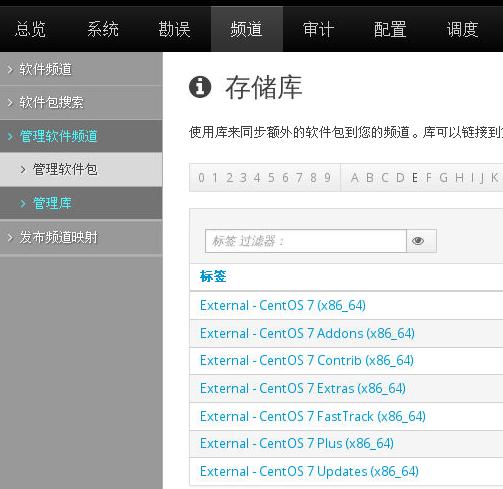This screenshot has height=489, width=503.
Task: Open the 总览 top menu
Action: coord(30,29)
